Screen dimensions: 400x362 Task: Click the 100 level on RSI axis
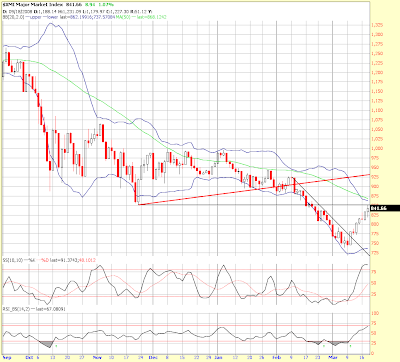click(x=375, y=313)
